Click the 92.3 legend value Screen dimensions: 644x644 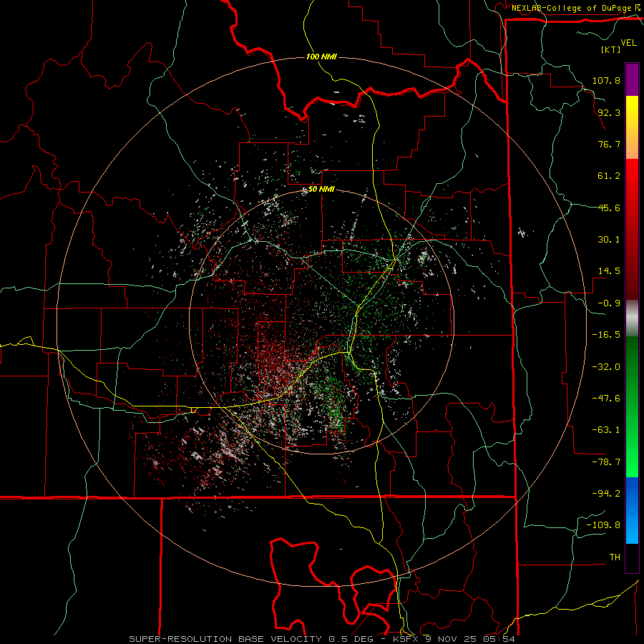click(609, 112)
